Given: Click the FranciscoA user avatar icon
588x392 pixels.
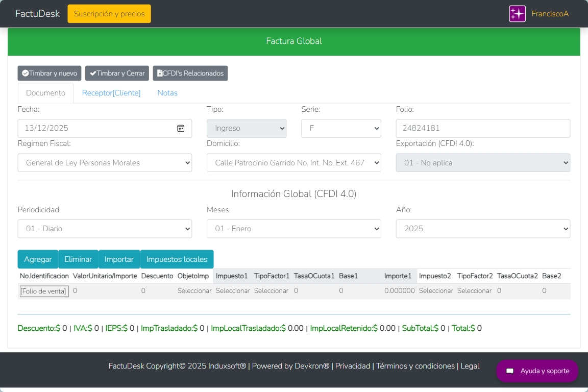Looking at the screenshot, I should pos(517,14).
